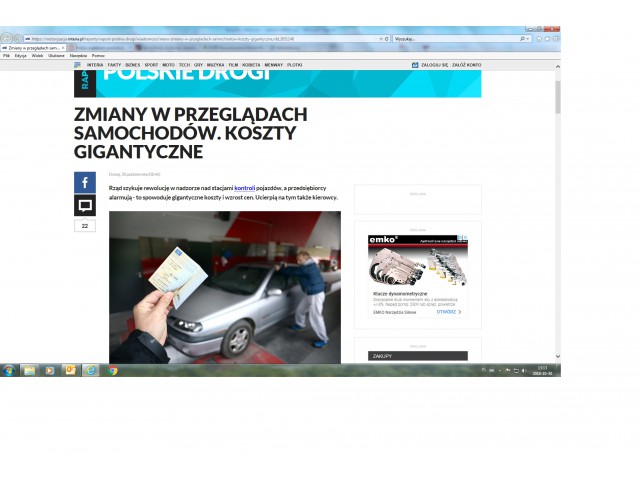Screen dimensions: 640x480
Task: Click the Interia hamburger menu icon
Action: [x=77, y=64]
